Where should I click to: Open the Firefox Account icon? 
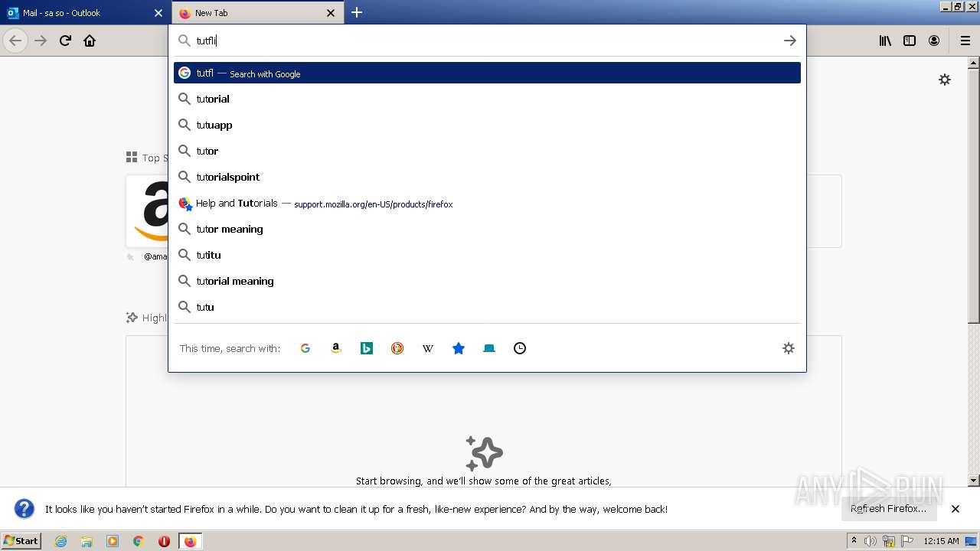click(934, 41)
